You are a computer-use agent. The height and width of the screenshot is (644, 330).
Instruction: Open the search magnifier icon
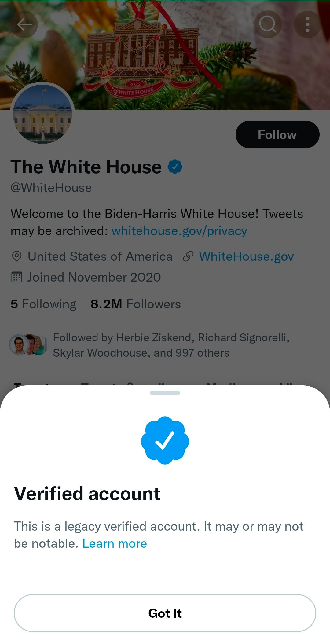click(x=268, y=24)
